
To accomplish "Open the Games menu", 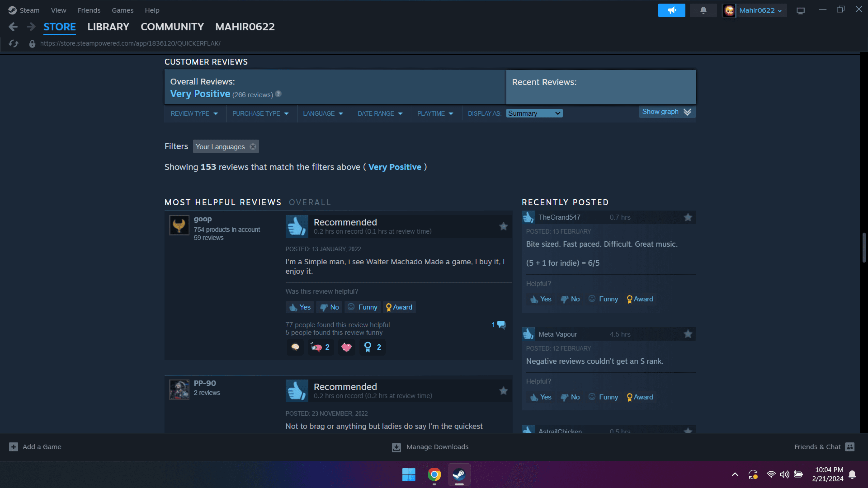I will 123,10.
